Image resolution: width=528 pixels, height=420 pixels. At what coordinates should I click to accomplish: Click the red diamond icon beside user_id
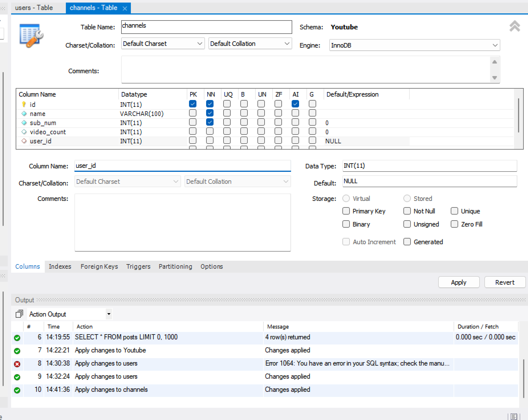click(x=24, y=141)
